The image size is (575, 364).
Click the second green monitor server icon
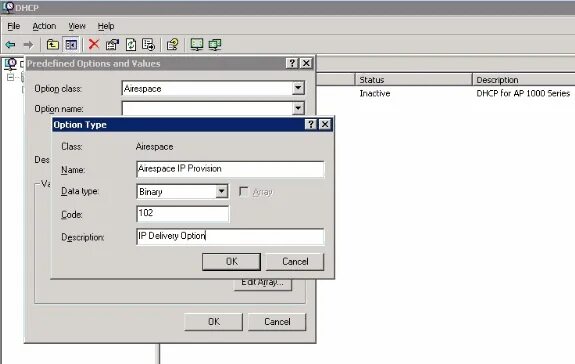[215, 45]
